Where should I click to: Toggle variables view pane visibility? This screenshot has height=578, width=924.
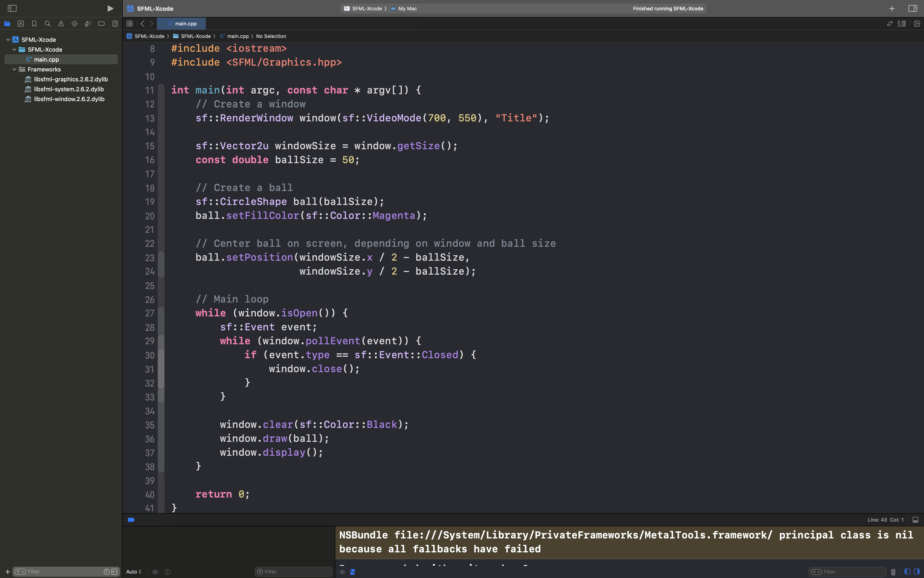(x=907, y=571)
